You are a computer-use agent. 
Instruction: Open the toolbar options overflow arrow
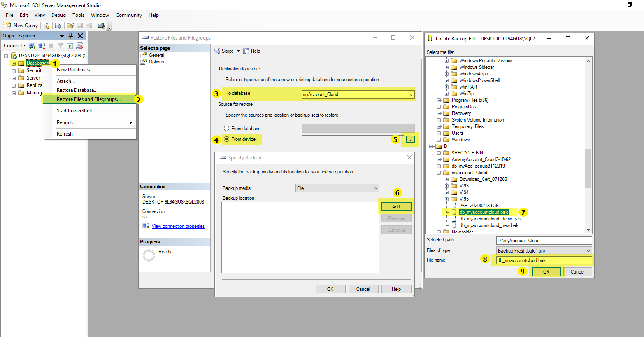tap(109, 27)
